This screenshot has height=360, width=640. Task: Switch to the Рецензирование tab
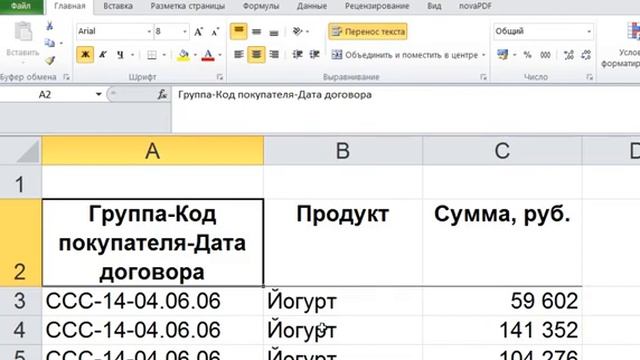click(x=377, y=6)
